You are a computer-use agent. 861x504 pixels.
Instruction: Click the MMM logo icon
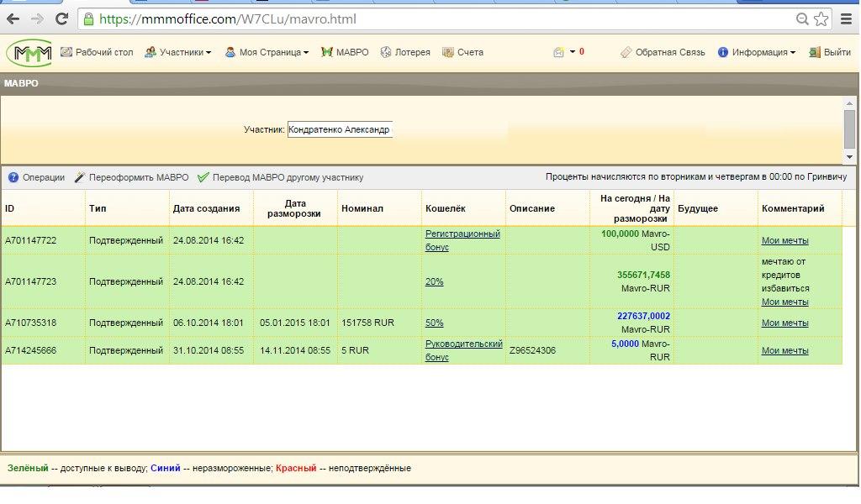point(30,53)
